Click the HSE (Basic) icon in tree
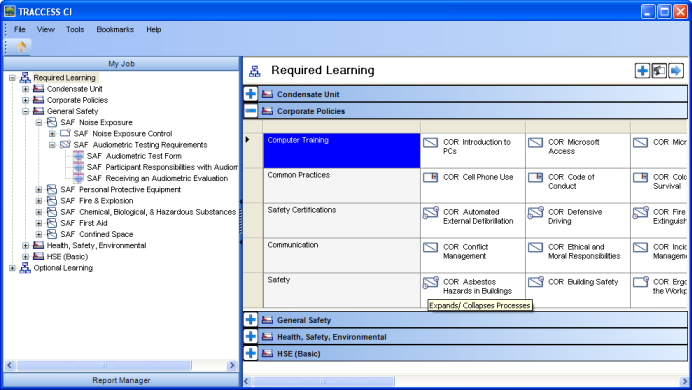The height and width of the screenshot is (390, 692). pos(38,256)
